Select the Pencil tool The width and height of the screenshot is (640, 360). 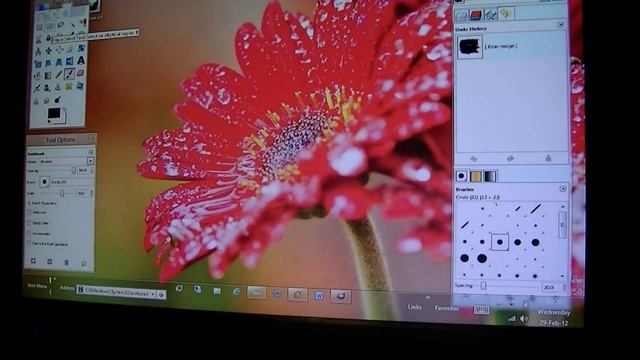click(58, 75)
